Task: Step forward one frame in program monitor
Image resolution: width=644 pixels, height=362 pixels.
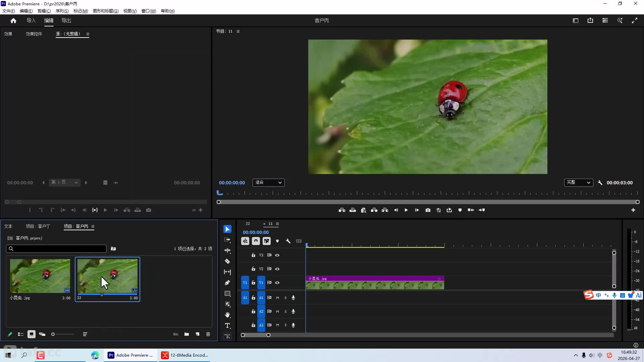Action: pos(417,210)
